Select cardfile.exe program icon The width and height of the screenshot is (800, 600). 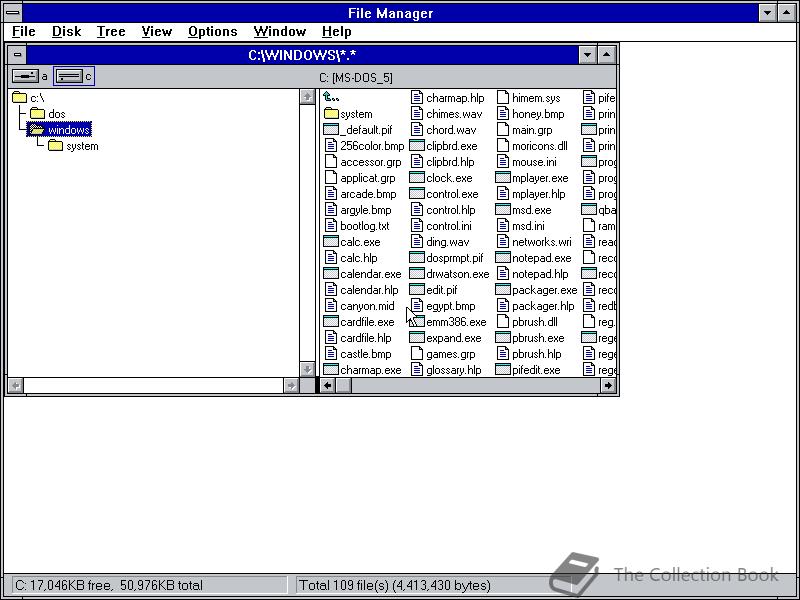(x=331, y=322)
